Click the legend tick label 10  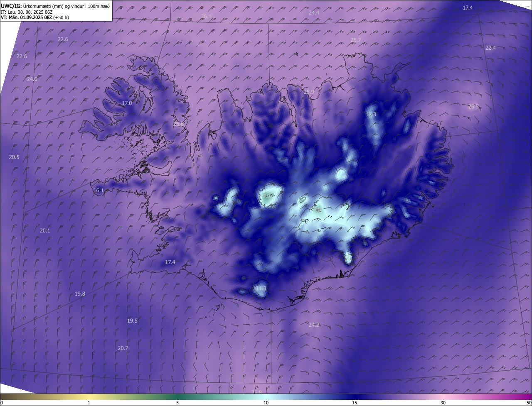[266, 403]
